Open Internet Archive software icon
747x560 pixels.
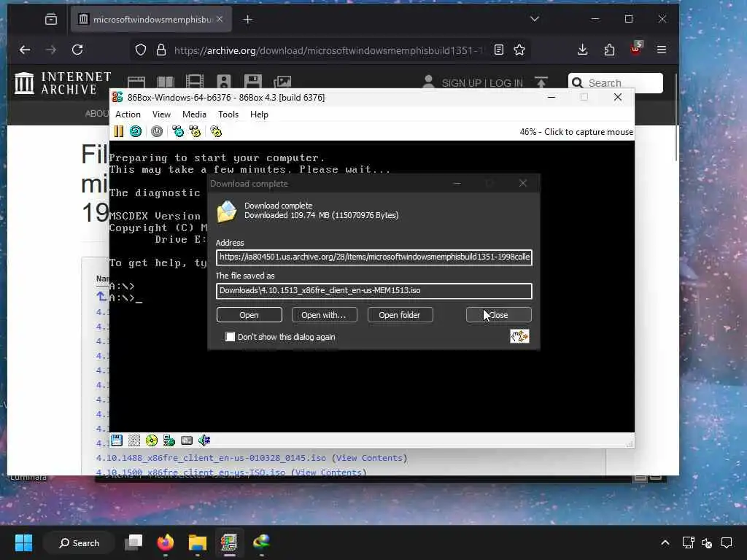pos(252,82)
